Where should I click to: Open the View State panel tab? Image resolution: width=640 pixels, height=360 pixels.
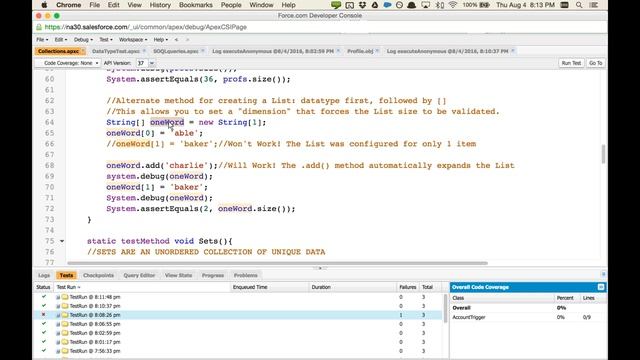(178, 276)
